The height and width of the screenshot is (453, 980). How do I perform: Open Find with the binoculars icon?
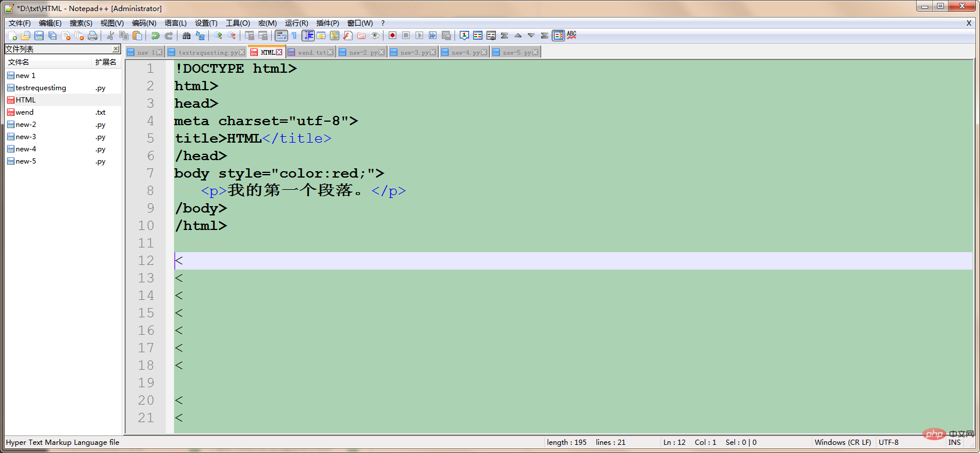coord(187,36)
